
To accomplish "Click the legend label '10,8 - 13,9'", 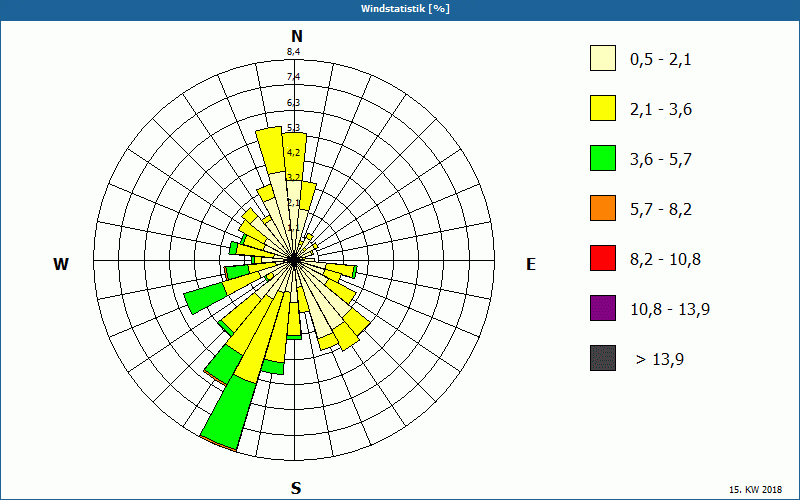I will (670, 310).
